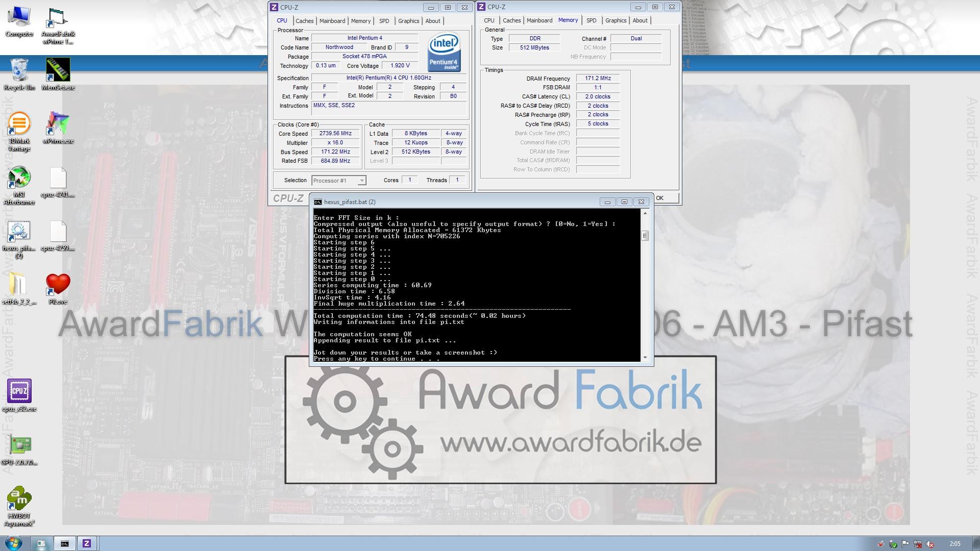Click the Channel # Dual field
The width and height of the screenshot is (980, 551).
[636, 39]
